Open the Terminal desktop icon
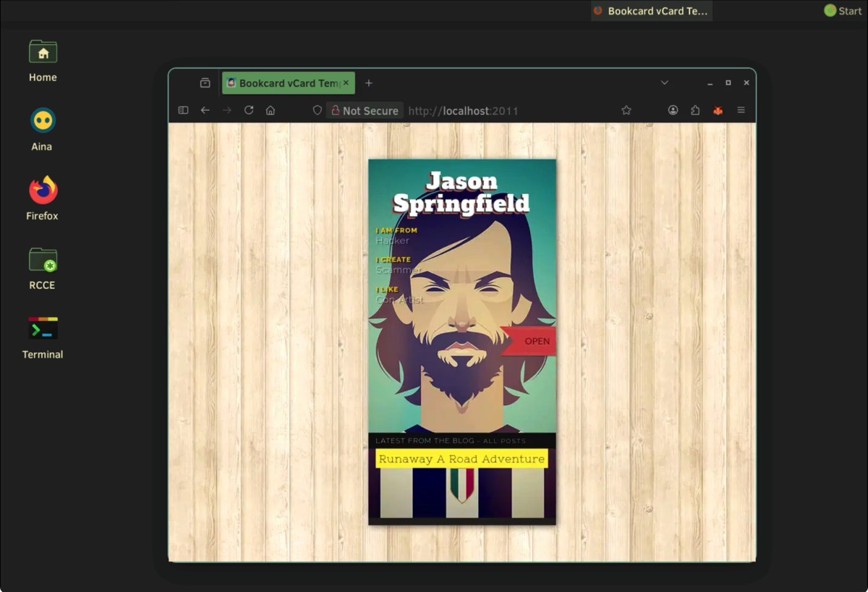This screenshot has width=868, height=592. (x=43, y=337)
